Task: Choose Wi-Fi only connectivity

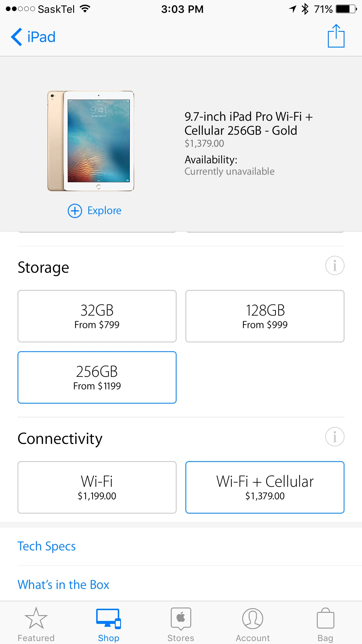Action: point(97,487)
